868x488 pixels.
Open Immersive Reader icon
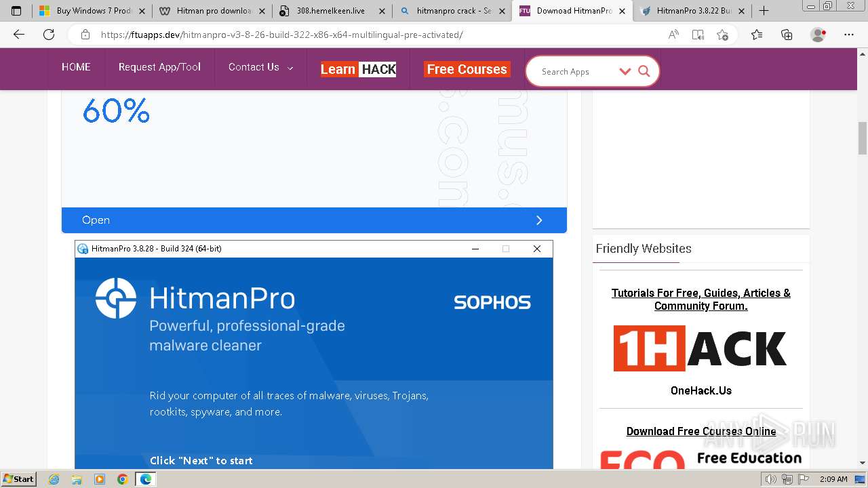pos(698,35)
